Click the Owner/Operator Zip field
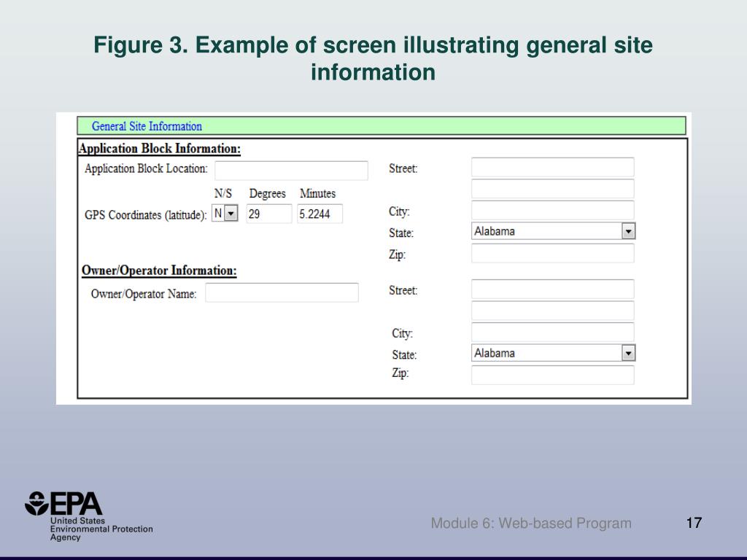This screenshot has height=560, width=747. [x=553, y=375]
